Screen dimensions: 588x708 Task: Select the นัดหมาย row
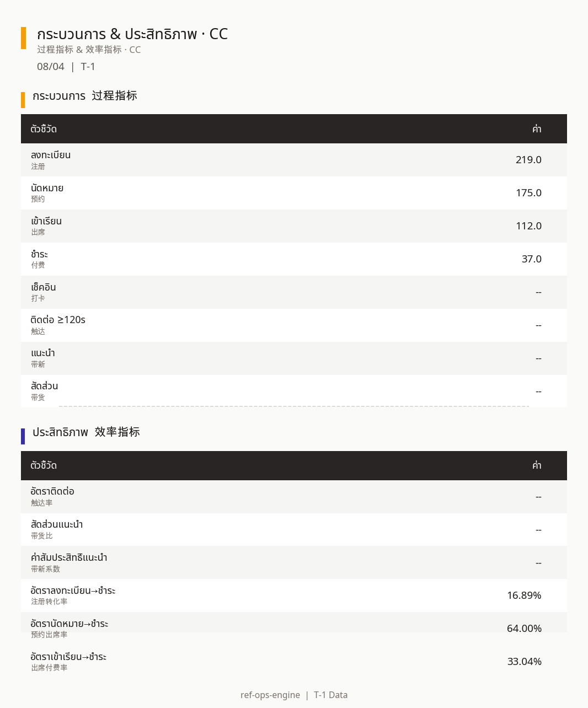click(294, 193)
